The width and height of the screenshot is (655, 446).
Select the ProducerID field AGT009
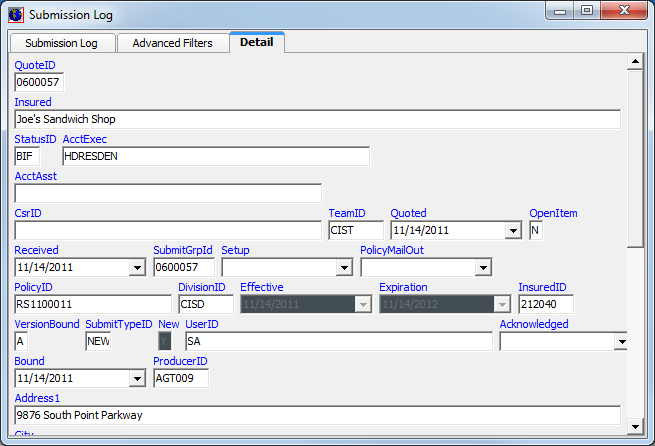point(180,378)
